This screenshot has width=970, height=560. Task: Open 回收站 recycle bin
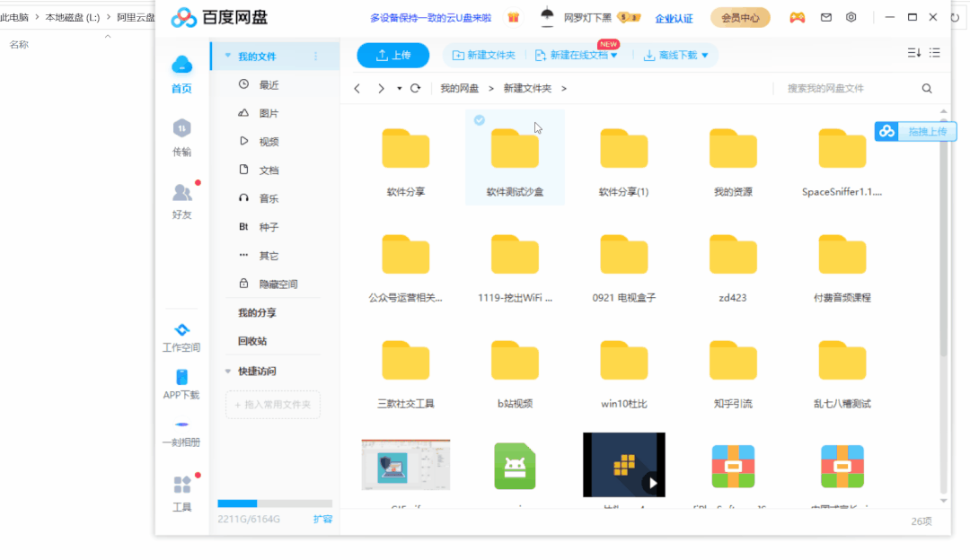point(252,341)
